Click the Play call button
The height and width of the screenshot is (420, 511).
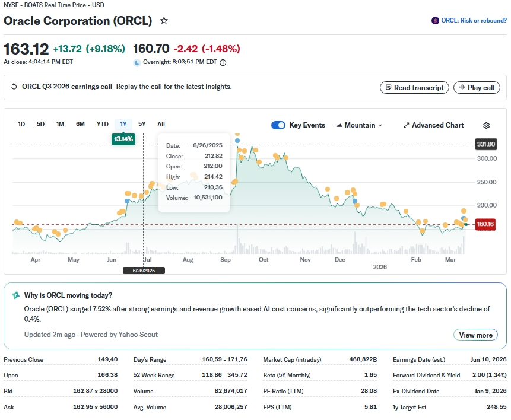[x=477, y=88]
